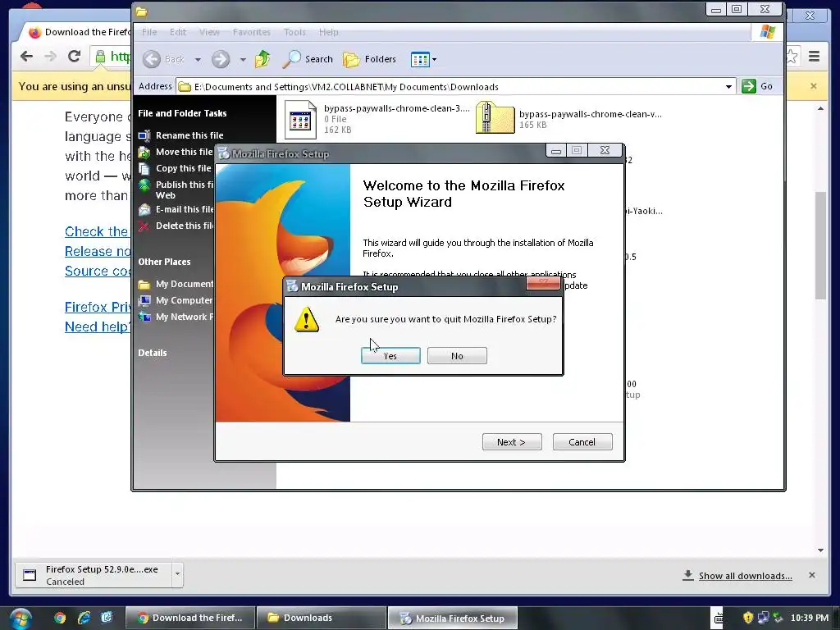Viewport: 840px width, 630px height.
Task: Dismiss the yellow Chrome warning bar
Action: (x=814, y=86)
